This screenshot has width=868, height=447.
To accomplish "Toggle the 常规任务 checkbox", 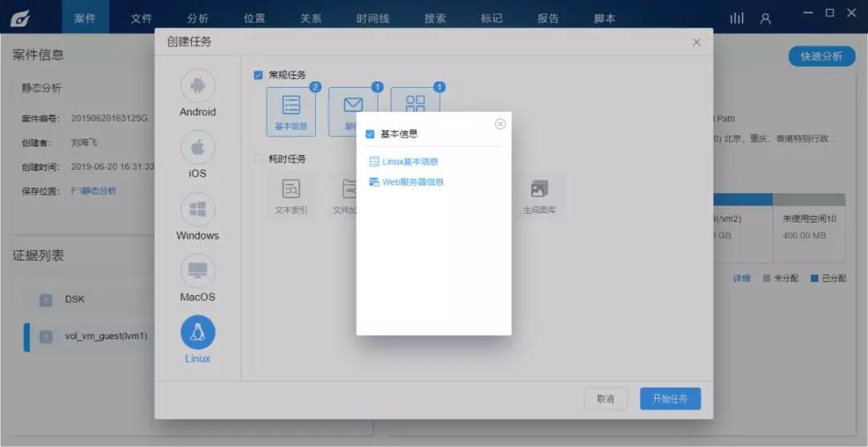I will coord(258,75).
